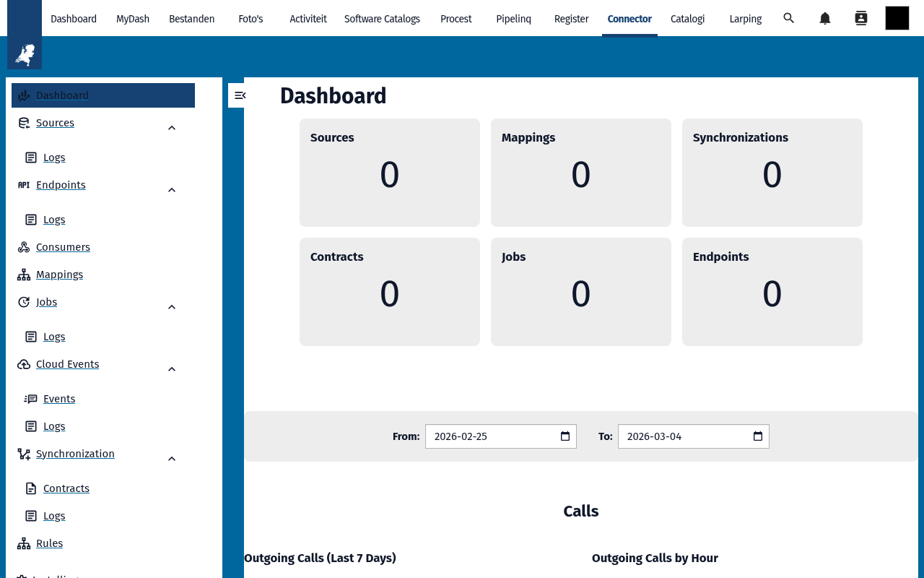Click the Contracts count card
924x578 pixels.
coord(390,292)
